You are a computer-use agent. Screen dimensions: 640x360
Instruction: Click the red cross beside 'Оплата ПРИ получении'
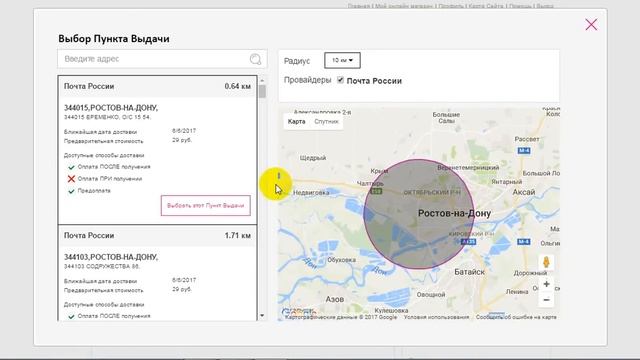[x=71, y=179]
